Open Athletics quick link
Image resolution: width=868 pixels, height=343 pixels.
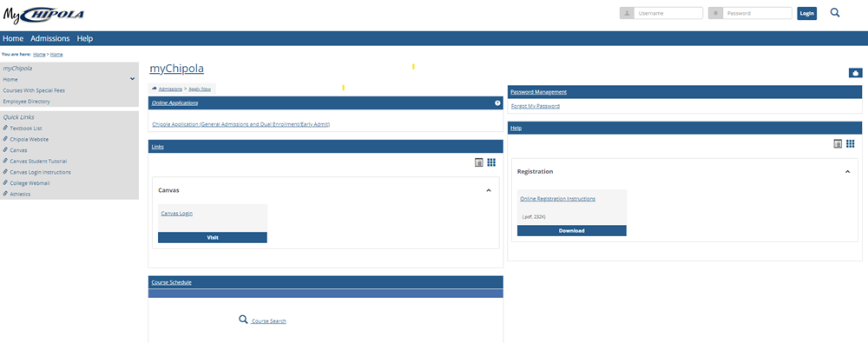(20, 194)
